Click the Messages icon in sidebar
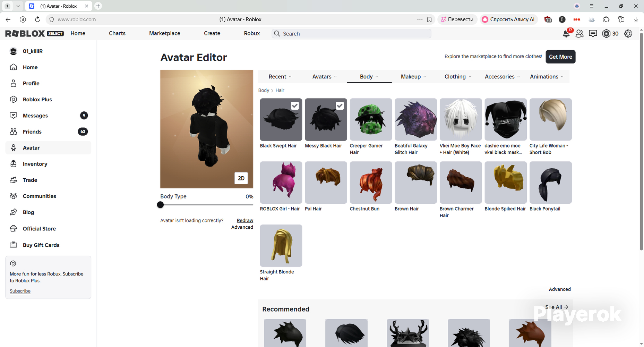 14,116
